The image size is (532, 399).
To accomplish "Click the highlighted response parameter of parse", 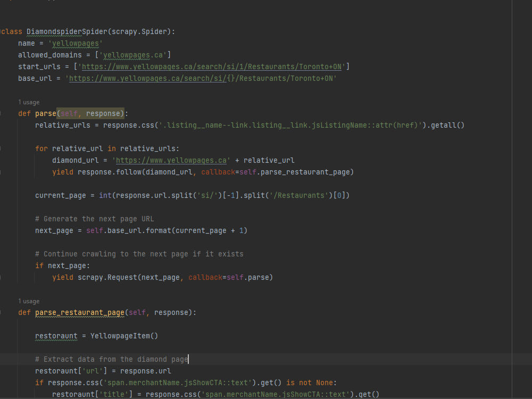I will (103, 113).
